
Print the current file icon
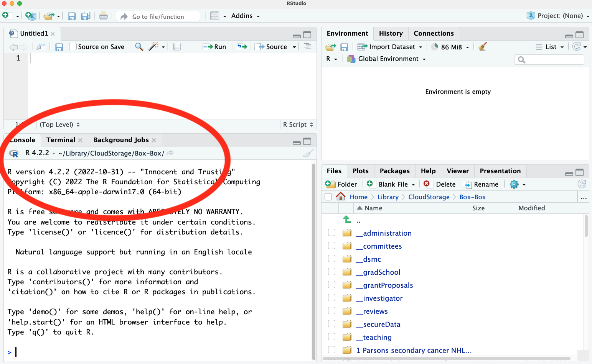click(103, 16)
